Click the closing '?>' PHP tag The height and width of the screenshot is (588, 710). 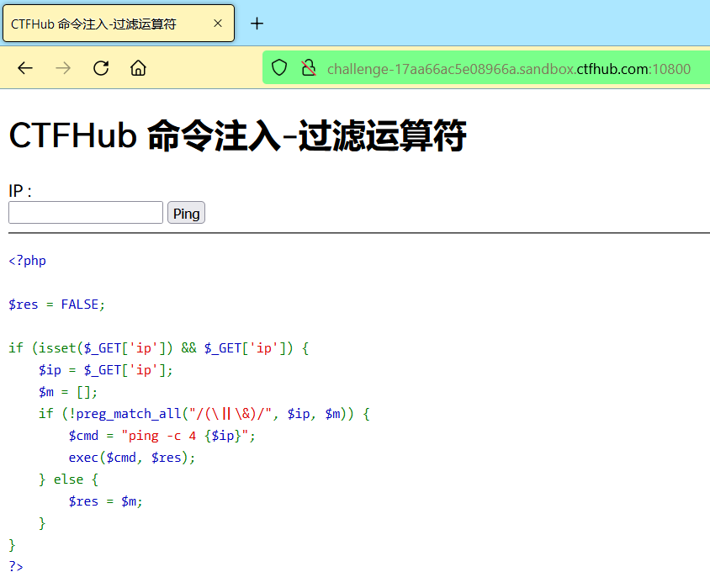16,566
